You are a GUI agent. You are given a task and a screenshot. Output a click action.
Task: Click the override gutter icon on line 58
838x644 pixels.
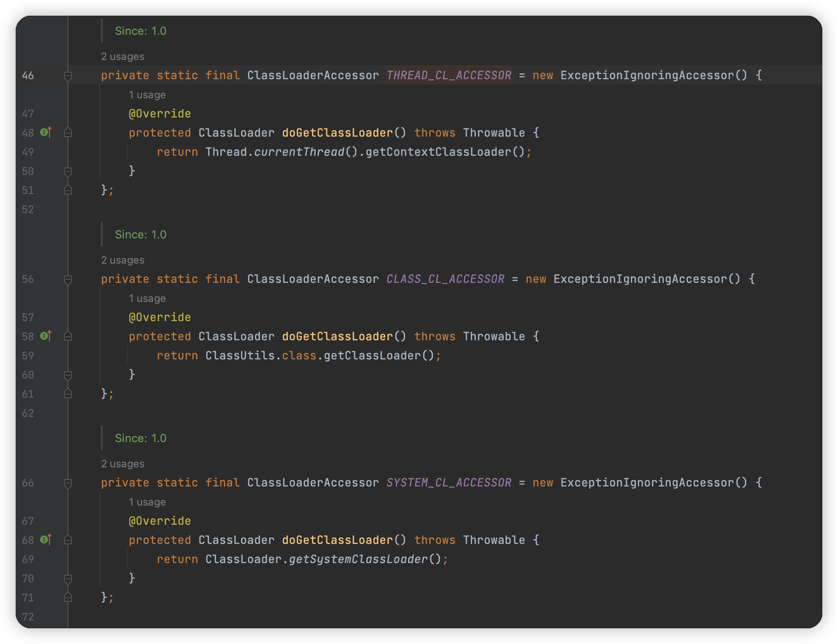click(46, 336)
